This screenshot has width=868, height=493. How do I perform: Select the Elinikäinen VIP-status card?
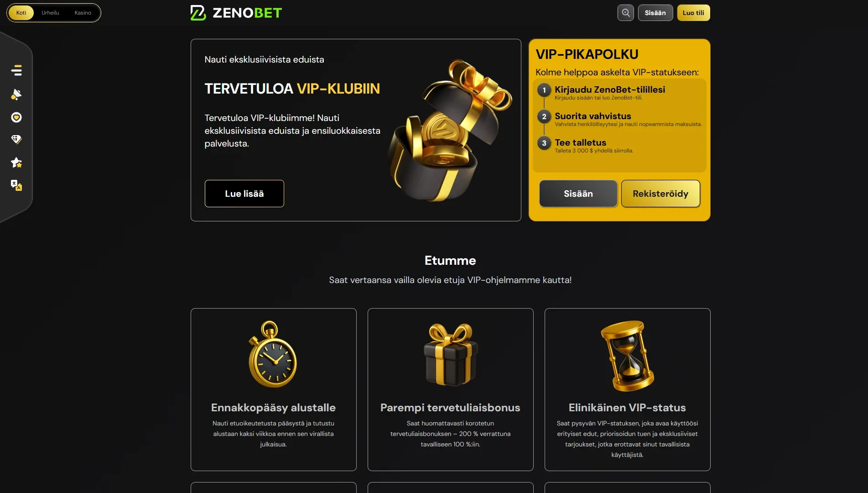tap(628, 389)
